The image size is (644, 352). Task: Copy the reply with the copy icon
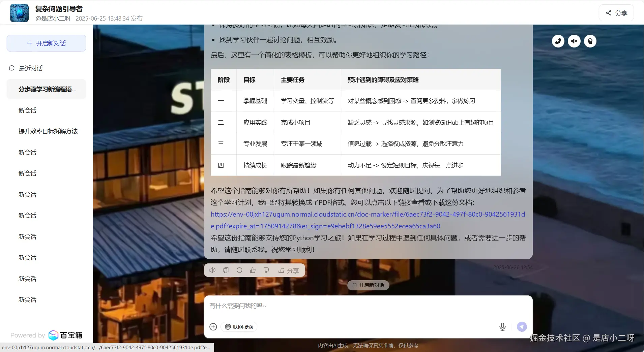(226, 270)
